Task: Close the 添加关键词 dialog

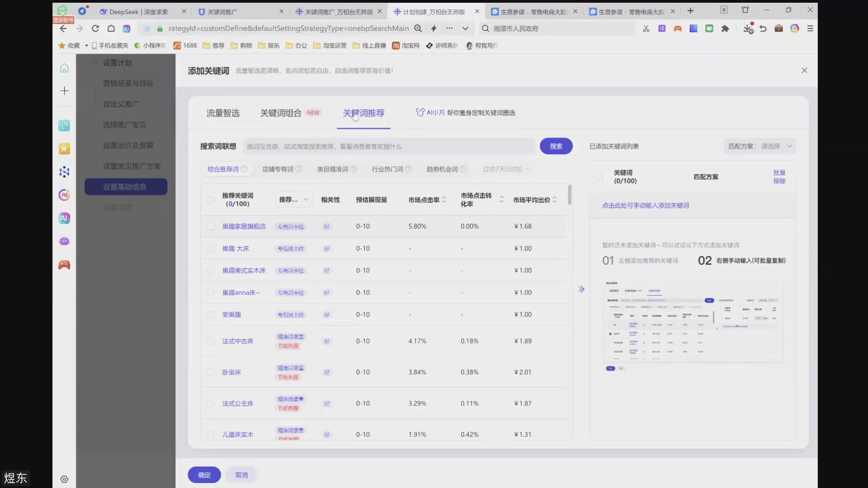Action: tap(804, 70)
